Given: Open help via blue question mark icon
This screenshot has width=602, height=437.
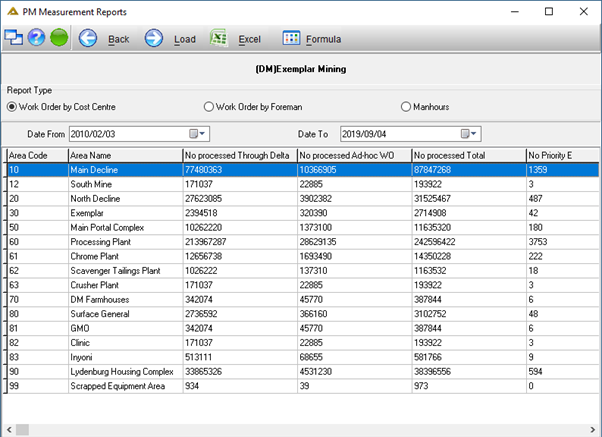Looking at the screenshot, I should (36, 38).
